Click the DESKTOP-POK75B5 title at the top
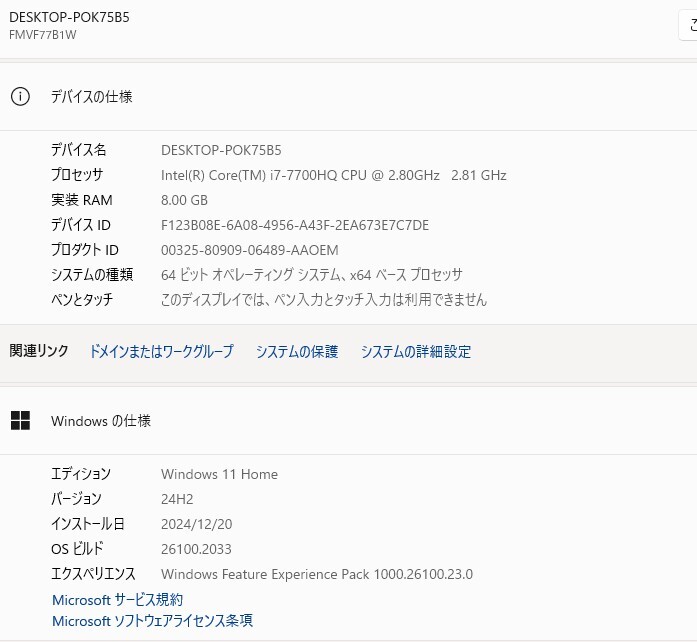The image size is (697, 642). (x=69, y=17)
